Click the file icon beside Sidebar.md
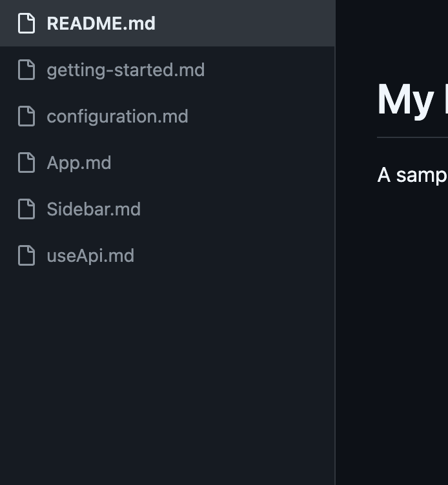This screenshot has height=485, width=448. pyautogui.click(x=26, y=209)
